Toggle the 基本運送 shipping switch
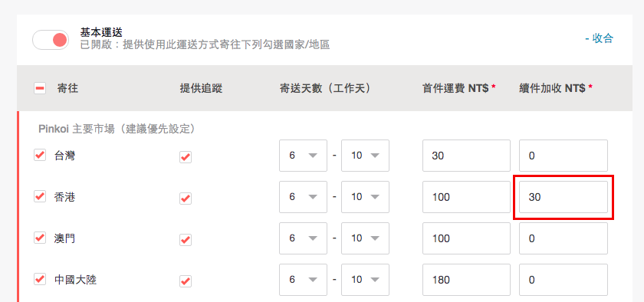Viewport: 644px width, 302px height. point(51,40)
